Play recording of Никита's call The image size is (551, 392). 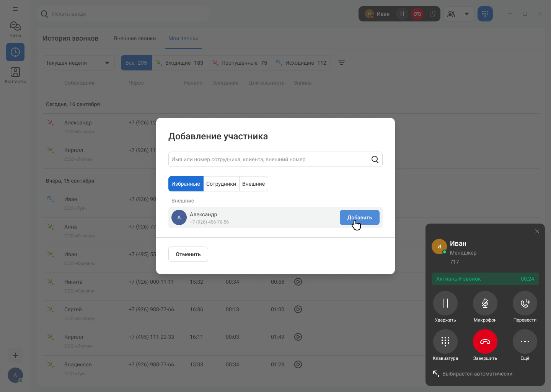pos(298,282)
